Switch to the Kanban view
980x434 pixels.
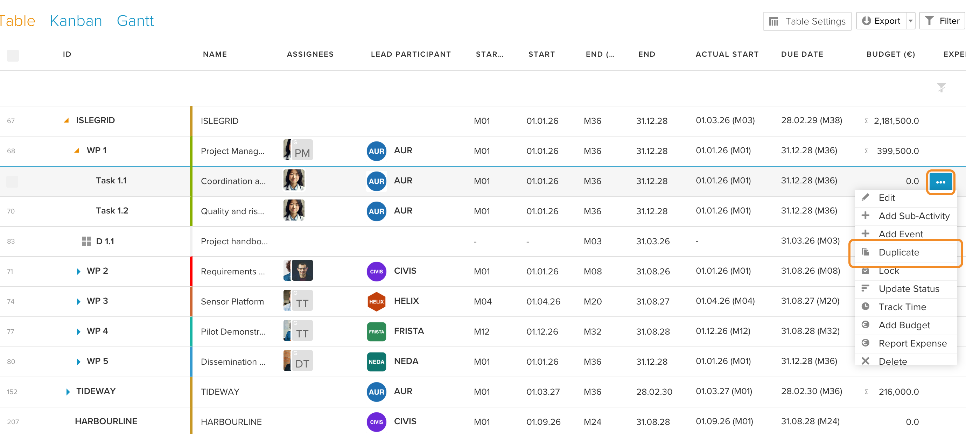point(76,21)
